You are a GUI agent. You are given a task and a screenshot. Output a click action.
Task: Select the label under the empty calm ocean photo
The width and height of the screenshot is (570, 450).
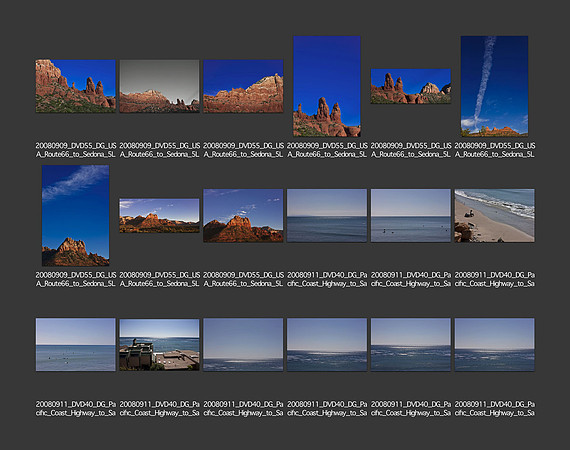pos(327,279)
